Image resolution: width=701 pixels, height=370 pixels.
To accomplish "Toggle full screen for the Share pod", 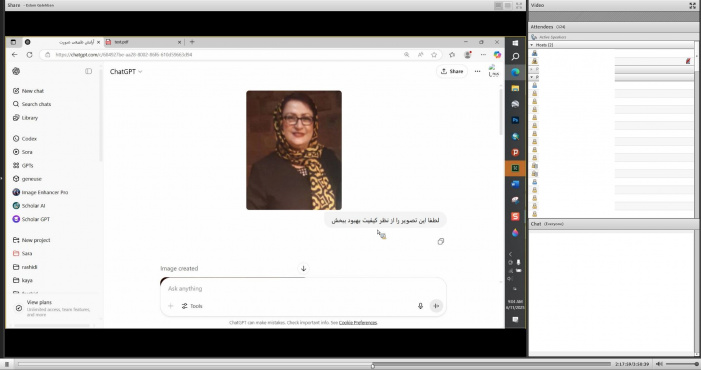I will (x=519, y=5).
